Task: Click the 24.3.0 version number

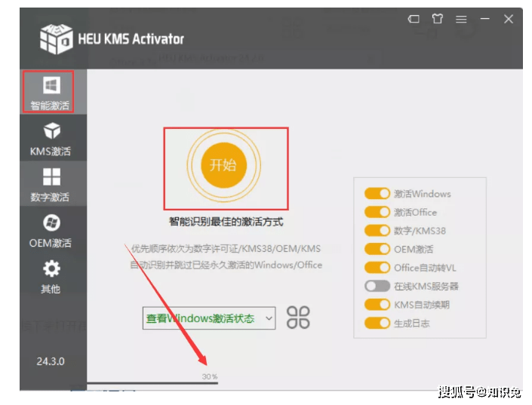Action: click(51, 361)
